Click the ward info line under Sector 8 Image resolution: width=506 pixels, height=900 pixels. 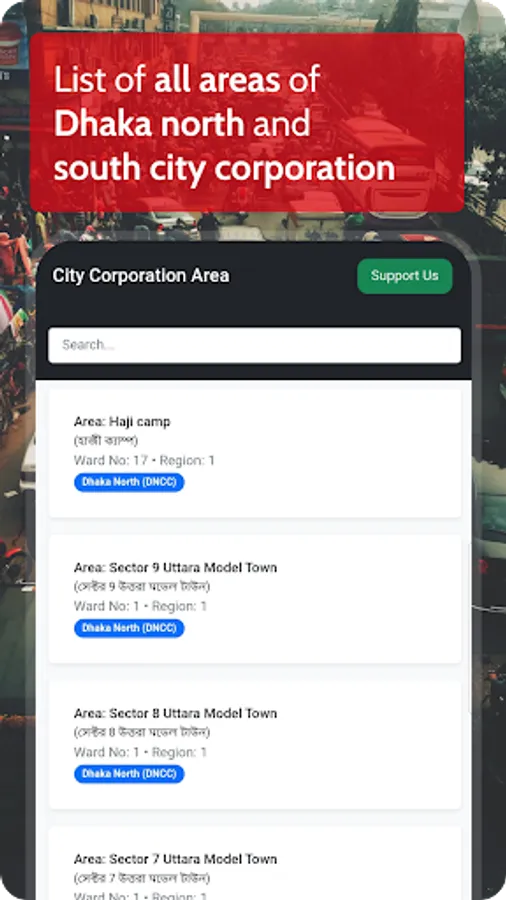[x=141, y=752]
